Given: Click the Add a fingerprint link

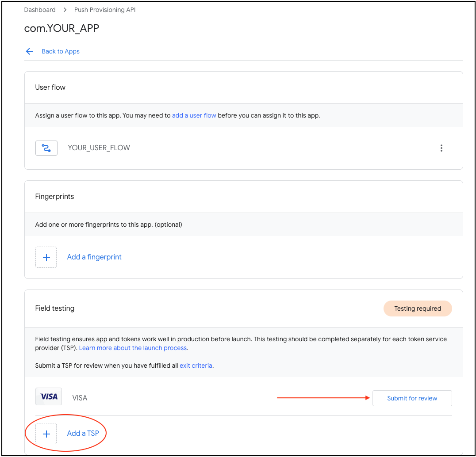Looking at the screenshot, I should click(94, 257).
